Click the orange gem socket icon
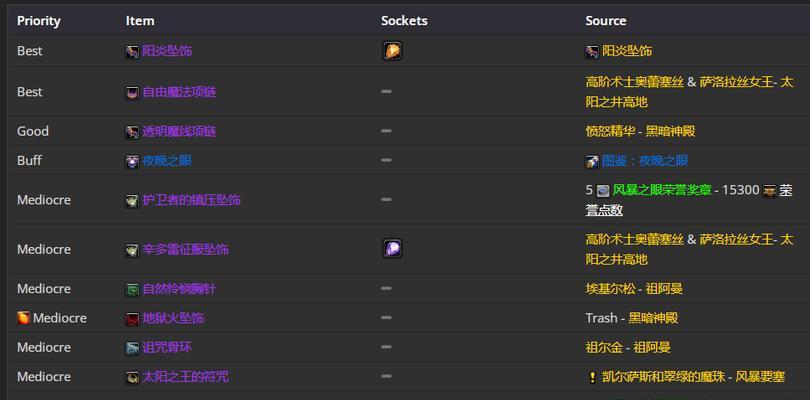The image size is (810, 400). click(x=392, y=51)
